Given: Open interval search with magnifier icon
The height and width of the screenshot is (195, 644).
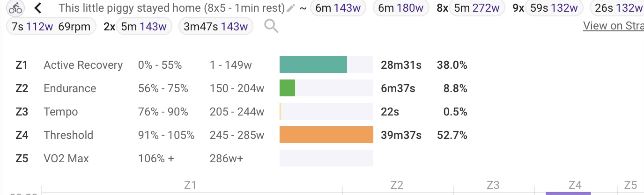Looking at the screenshot, I should [271, 27].
